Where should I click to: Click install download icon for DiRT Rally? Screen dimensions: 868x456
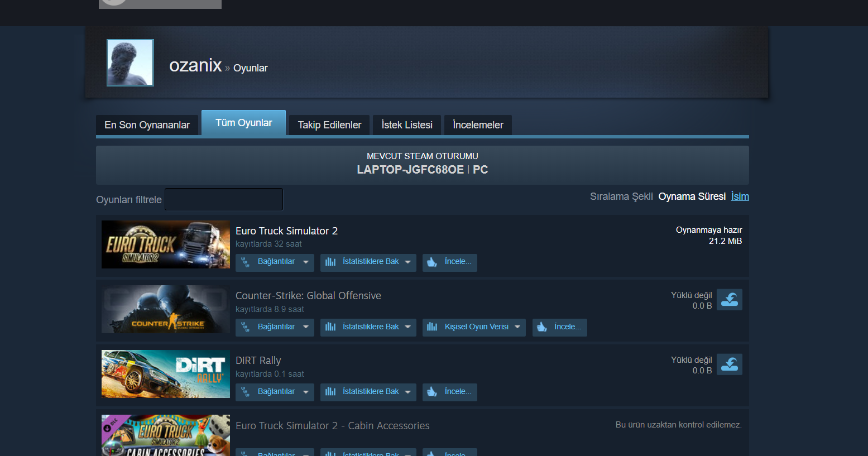pos(730,364)
